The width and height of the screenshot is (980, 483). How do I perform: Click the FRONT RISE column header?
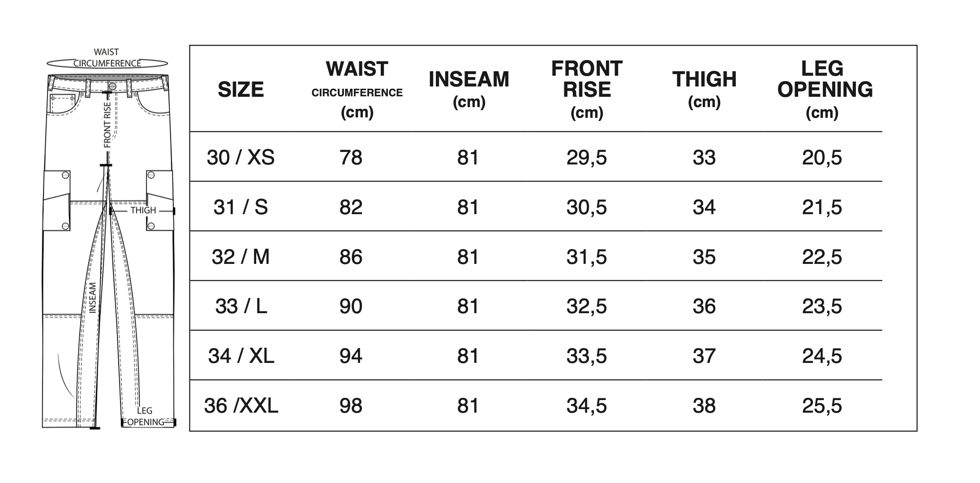[587, 89]
